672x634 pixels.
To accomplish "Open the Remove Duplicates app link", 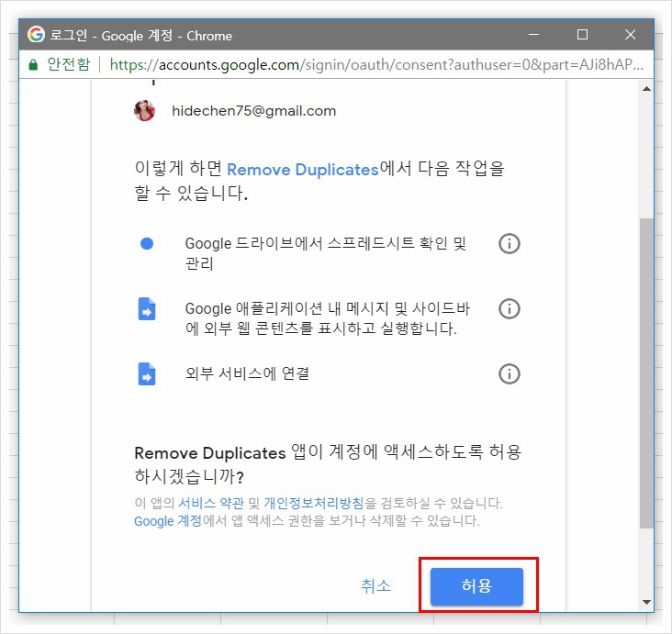I will (x=303, y=169).
